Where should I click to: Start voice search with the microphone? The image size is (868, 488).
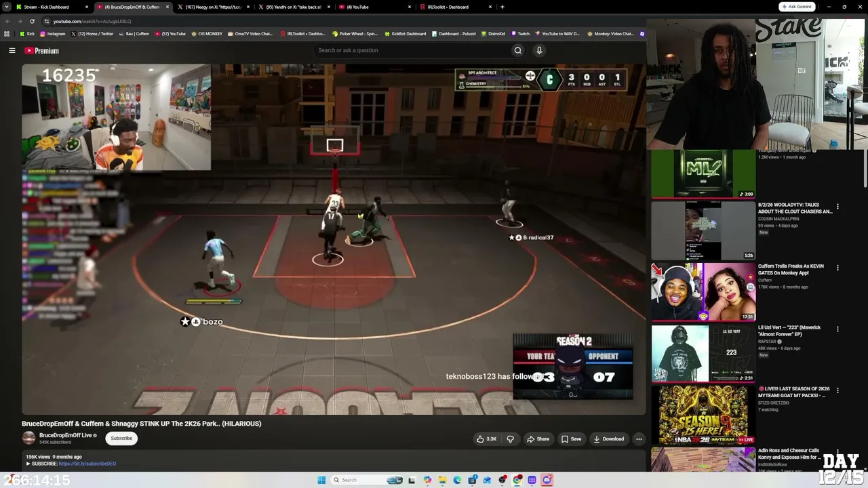coord(539,50)
